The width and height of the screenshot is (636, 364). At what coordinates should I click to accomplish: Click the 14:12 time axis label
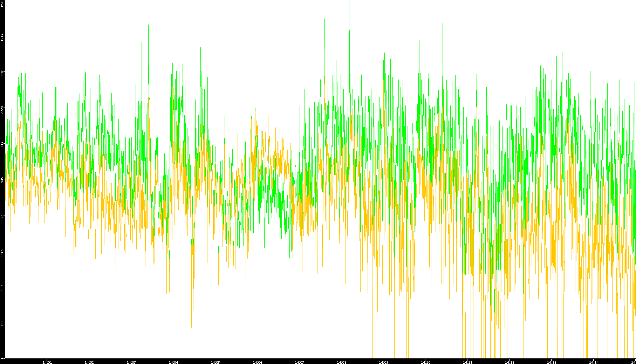(510, 362)
